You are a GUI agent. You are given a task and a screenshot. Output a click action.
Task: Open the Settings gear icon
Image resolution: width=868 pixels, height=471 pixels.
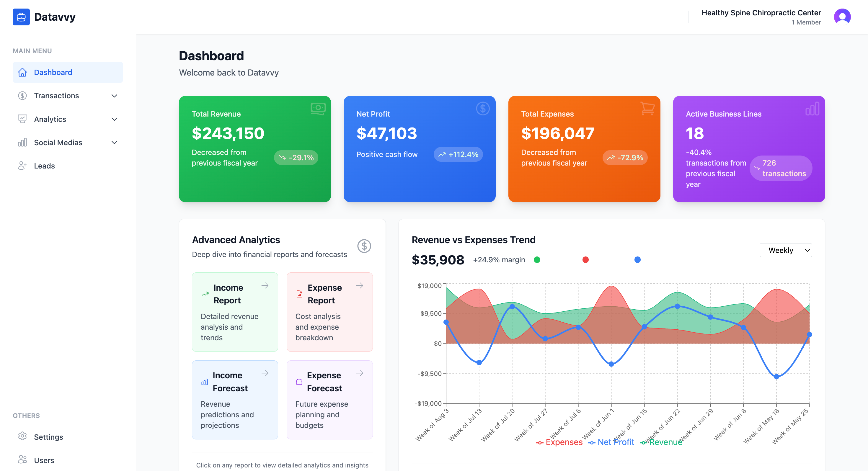[x=22, y=436]
